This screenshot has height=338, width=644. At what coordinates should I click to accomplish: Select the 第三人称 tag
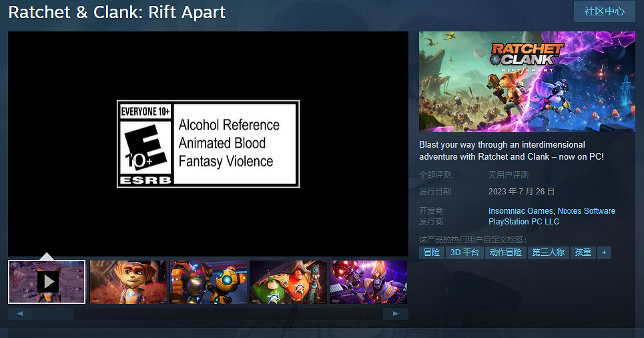coord(548,252)
